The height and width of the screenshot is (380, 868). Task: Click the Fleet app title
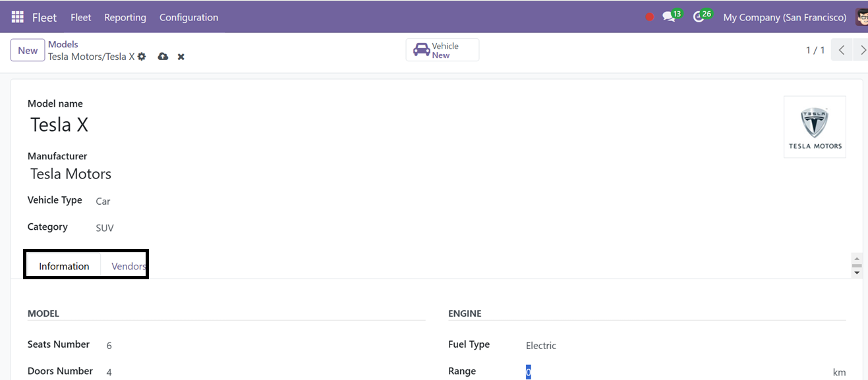(44, 17)
